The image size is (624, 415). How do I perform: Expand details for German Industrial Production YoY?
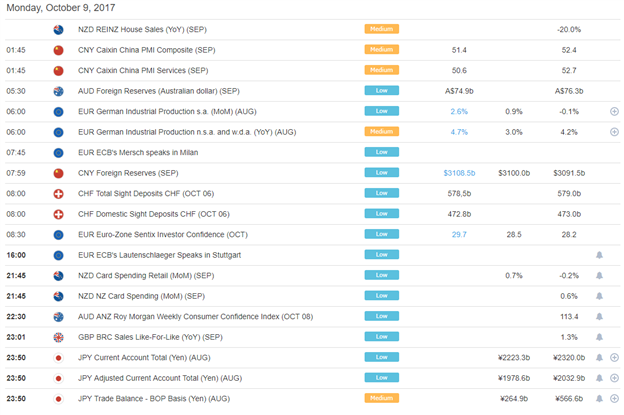(614, 132)
